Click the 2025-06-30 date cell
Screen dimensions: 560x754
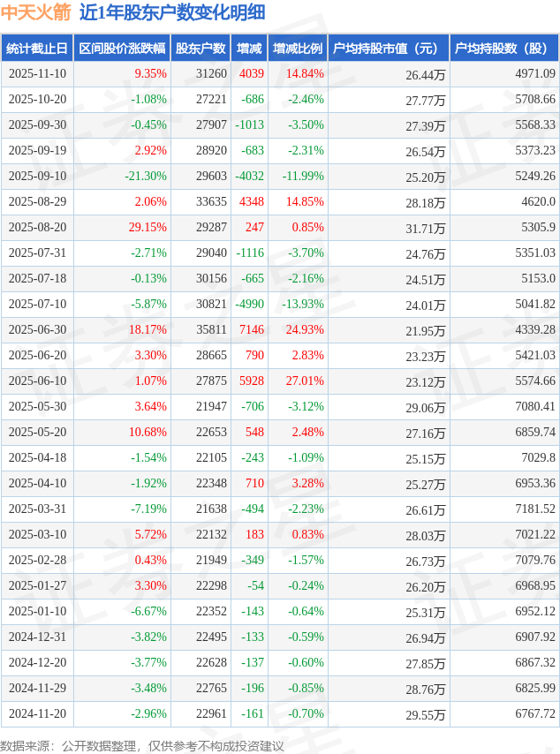click(x=37, y=330)
